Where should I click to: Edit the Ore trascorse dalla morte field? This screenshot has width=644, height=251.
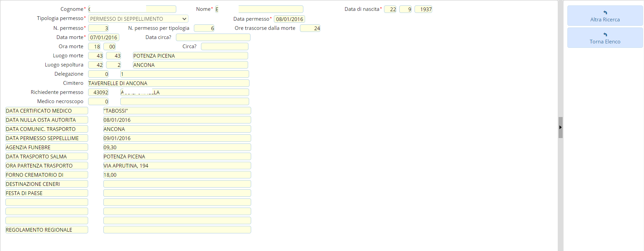(310, 28)
